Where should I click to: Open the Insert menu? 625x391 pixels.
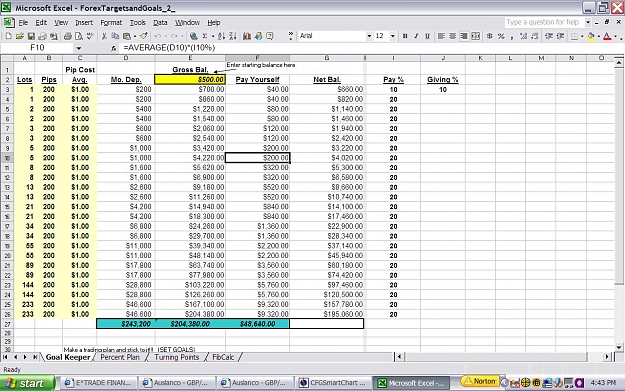(x=84, y=23)
